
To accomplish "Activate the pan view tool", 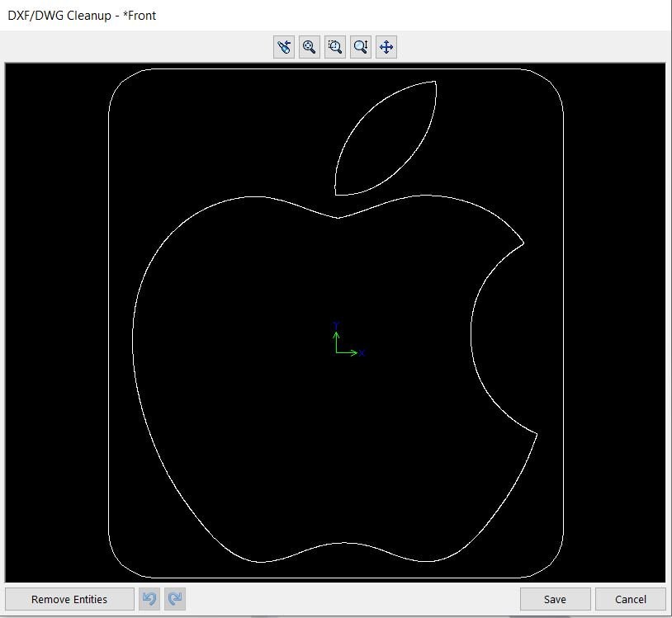I will (385, 46).
